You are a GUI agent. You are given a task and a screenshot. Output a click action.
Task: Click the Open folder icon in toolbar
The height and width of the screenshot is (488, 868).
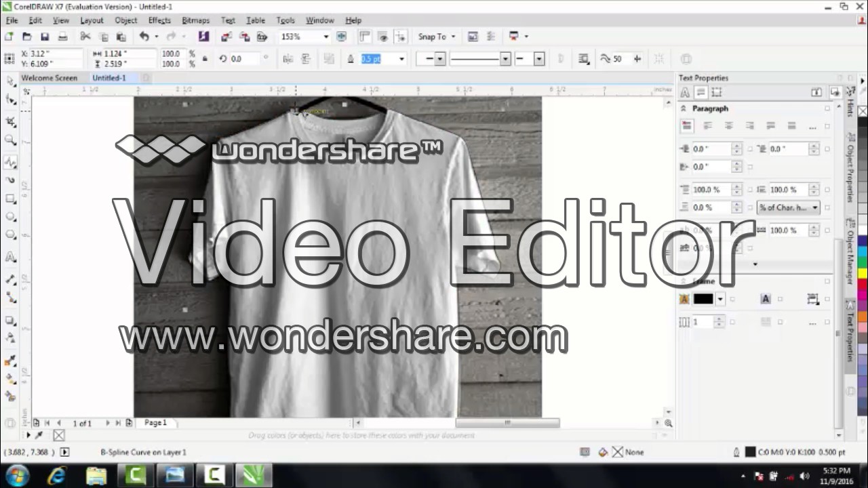pyautogui.click(x=27, y=37)
